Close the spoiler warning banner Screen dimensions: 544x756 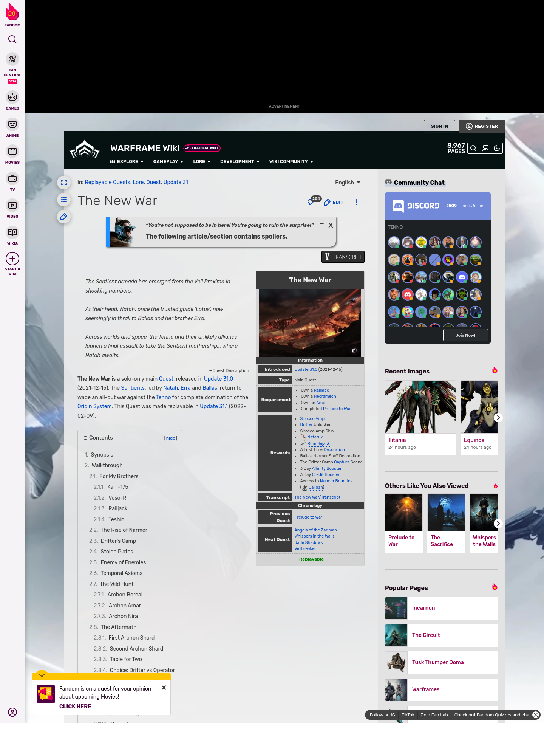[331, 225]
